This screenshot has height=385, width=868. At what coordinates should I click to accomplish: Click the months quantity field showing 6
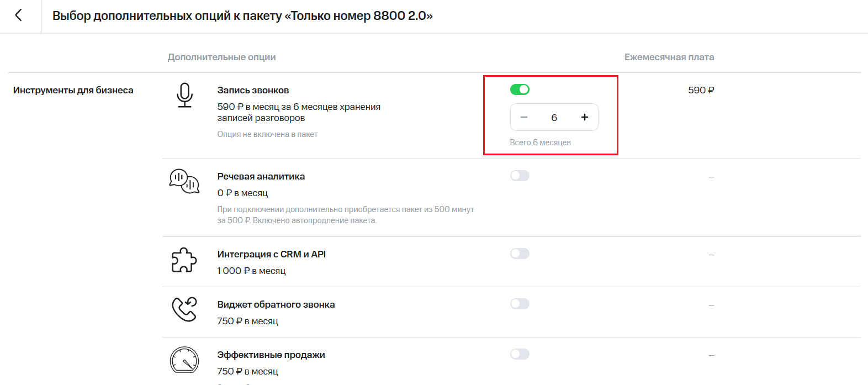(554, 117)
